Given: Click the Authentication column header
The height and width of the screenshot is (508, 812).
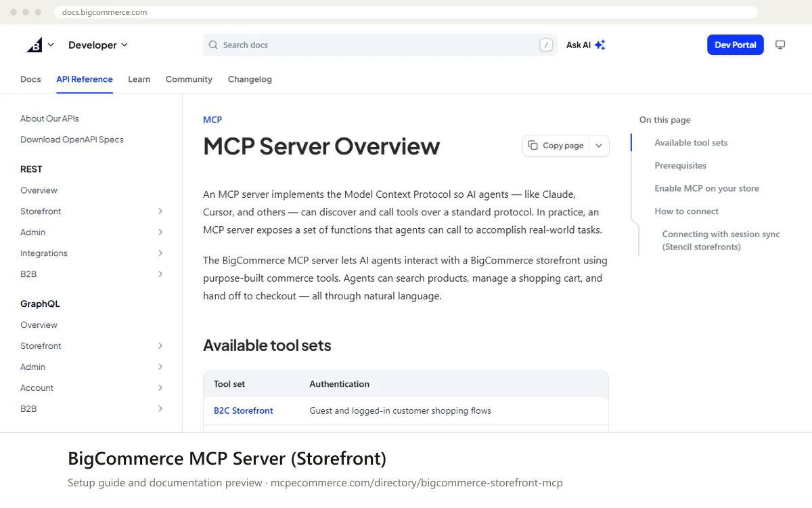Looking at the screenshot, I should (x=339, y=384).
